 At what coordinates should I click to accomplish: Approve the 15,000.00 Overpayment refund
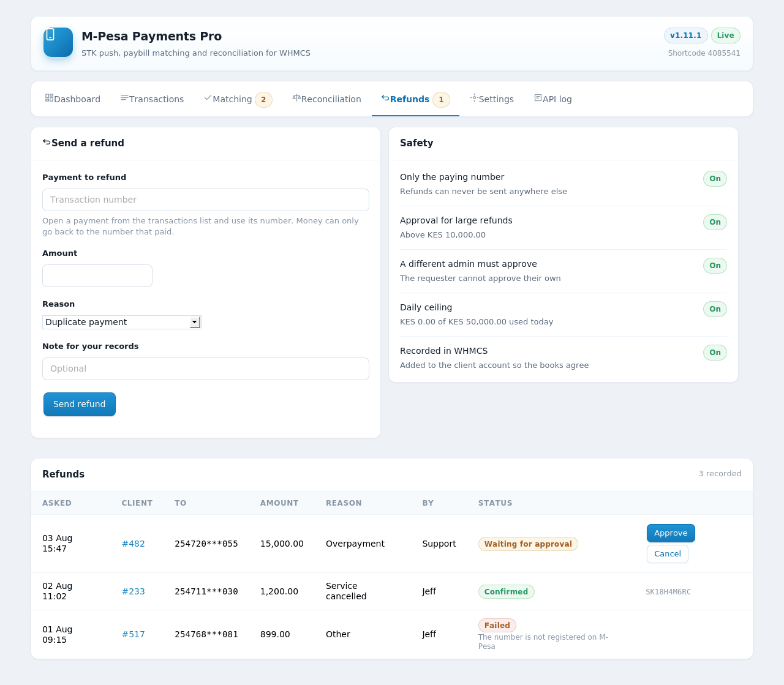coord(671,533)
